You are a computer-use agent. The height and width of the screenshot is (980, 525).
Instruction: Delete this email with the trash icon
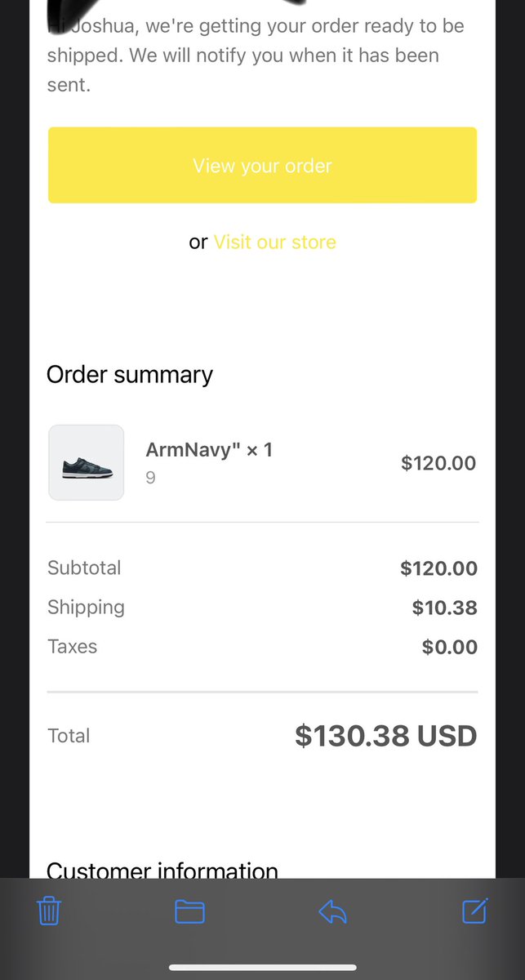point(49,911)
